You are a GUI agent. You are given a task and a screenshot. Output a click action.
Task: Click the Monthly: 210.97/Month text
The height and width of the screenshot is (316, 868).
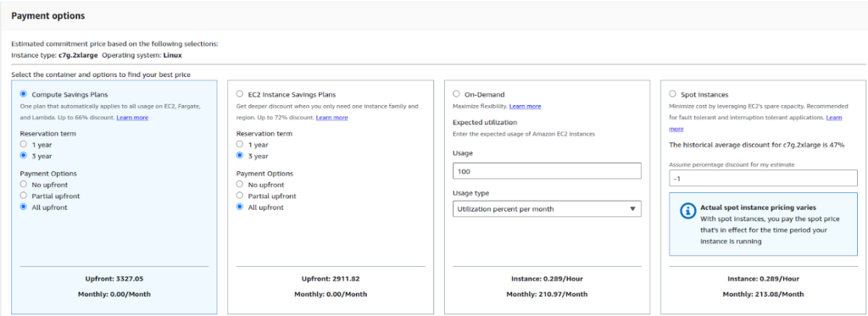[547, 294]
